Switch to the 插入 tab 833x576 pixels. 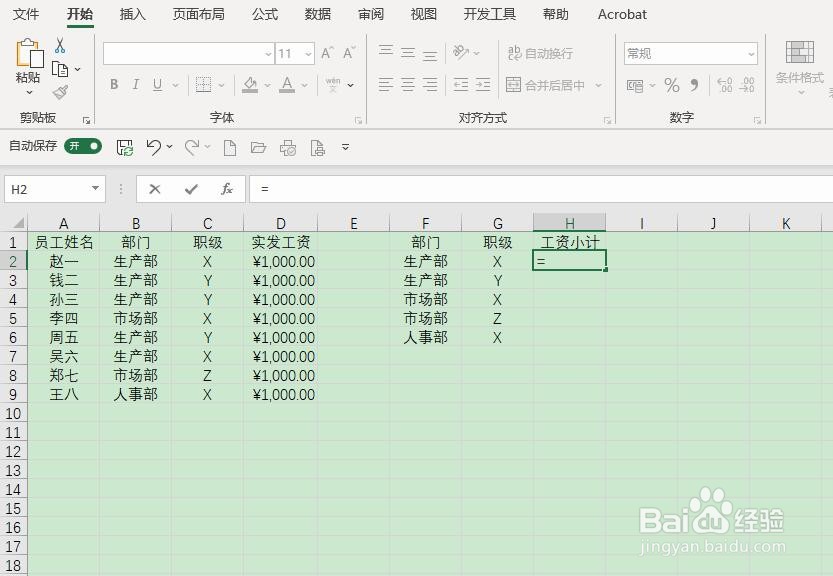133,14
